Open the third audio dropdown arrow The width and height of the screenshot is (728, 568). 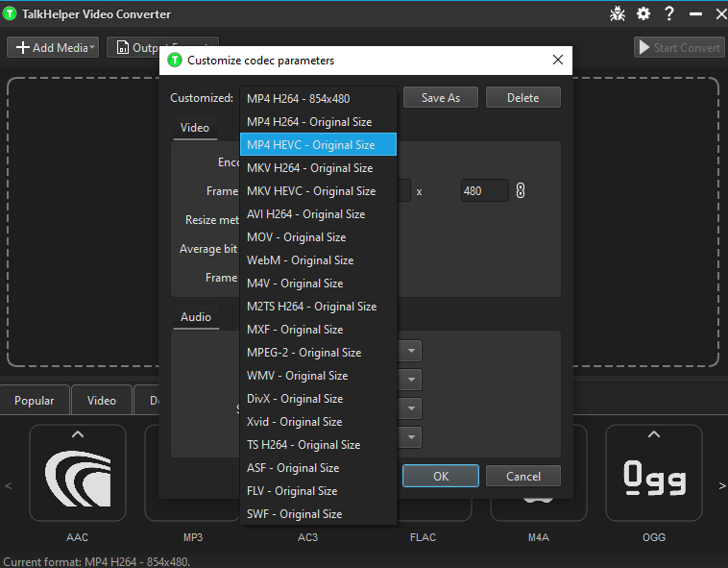[x=410, y=408]
